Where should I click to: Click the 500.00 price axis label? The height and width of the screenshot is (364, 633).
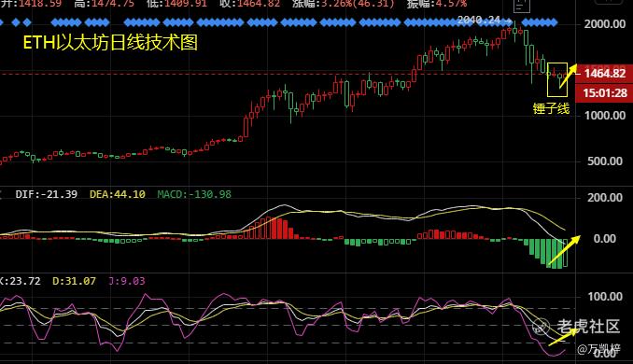click(x=605, y=161)
